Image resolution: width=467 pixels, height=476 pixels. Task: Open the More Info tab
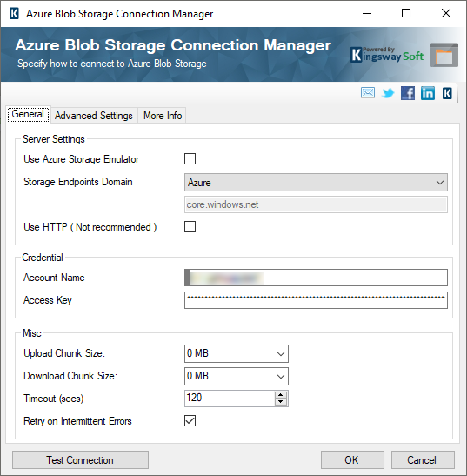coord(163,116)
